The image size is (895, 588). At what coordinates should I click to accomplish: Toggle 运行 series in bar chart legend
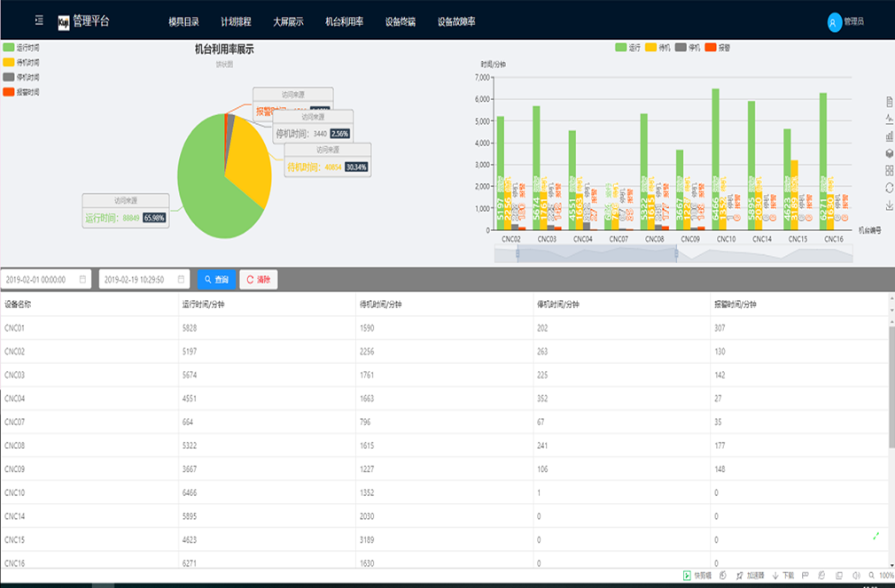point(628,47)
